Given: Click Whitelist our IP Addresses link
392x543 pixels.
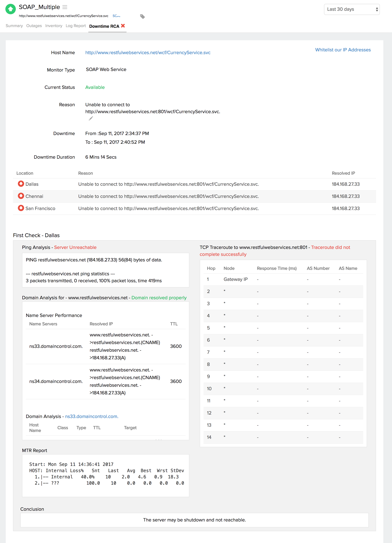Looking at the screenshot, I should click(x=343, y=50).
